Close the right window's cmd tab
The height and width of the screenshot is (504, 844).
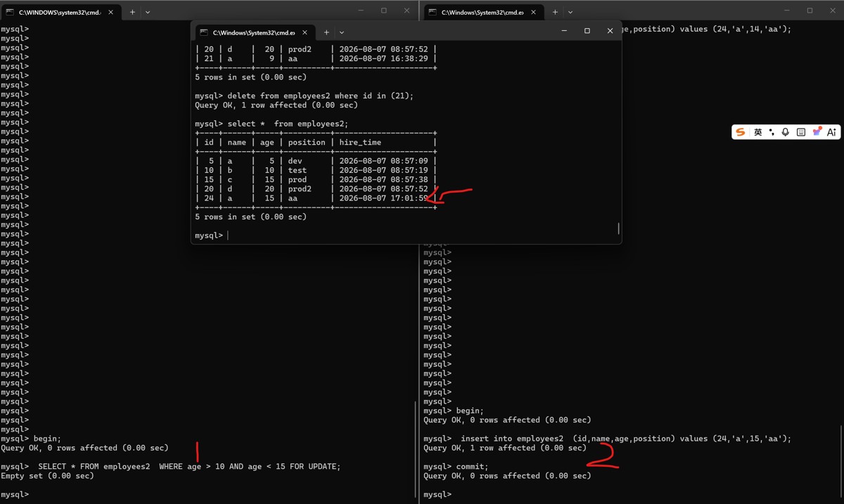[x=533, y=12]
